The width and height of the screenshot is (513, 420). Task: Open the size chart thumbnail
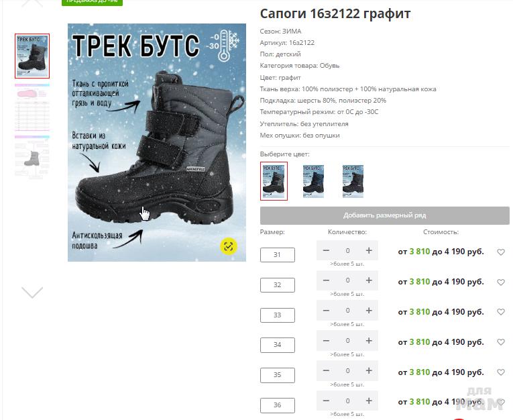32,108
